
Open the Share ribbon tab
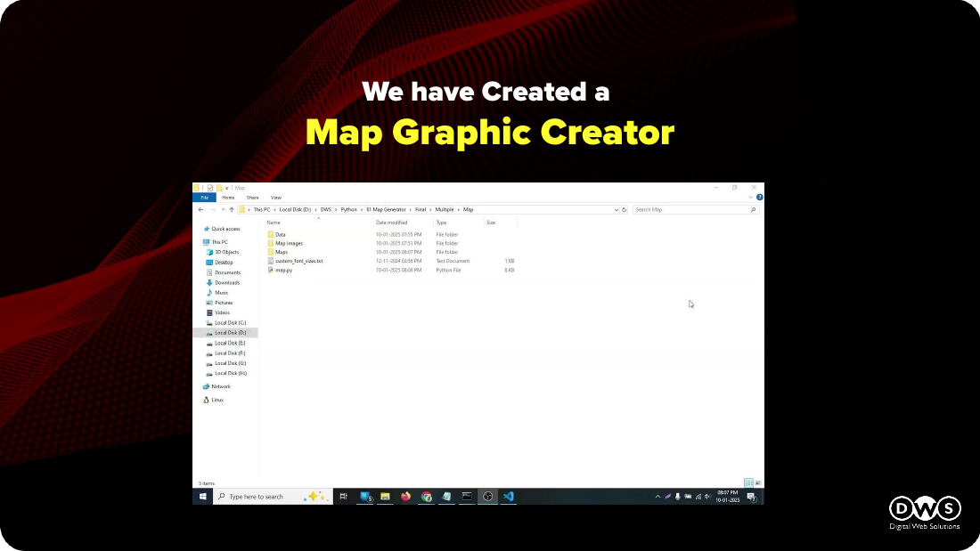coord(252,198)
